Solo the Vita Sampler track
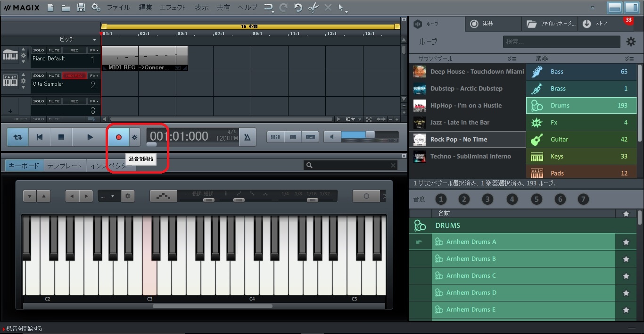The image size is (644, 334). 39,75
